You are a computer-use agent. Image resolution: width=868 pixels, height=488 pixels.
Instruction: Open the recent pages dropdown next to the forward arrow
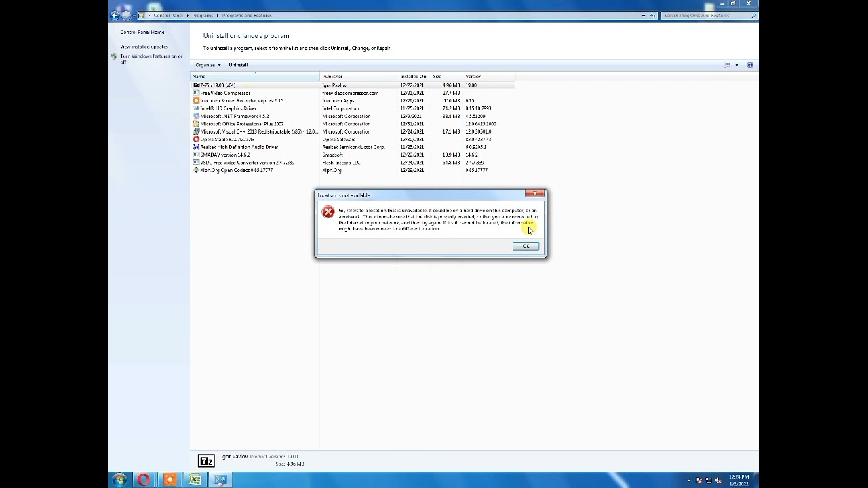133,16
